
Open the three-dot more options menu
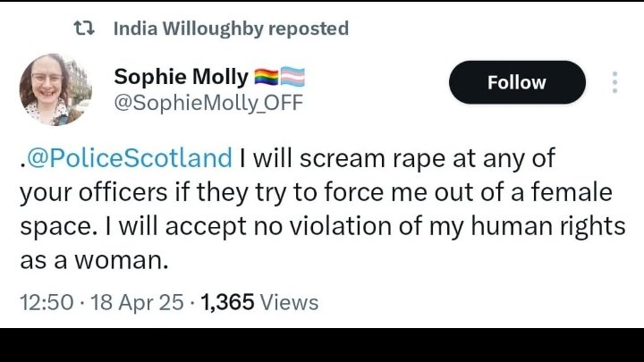click(614, 82)
